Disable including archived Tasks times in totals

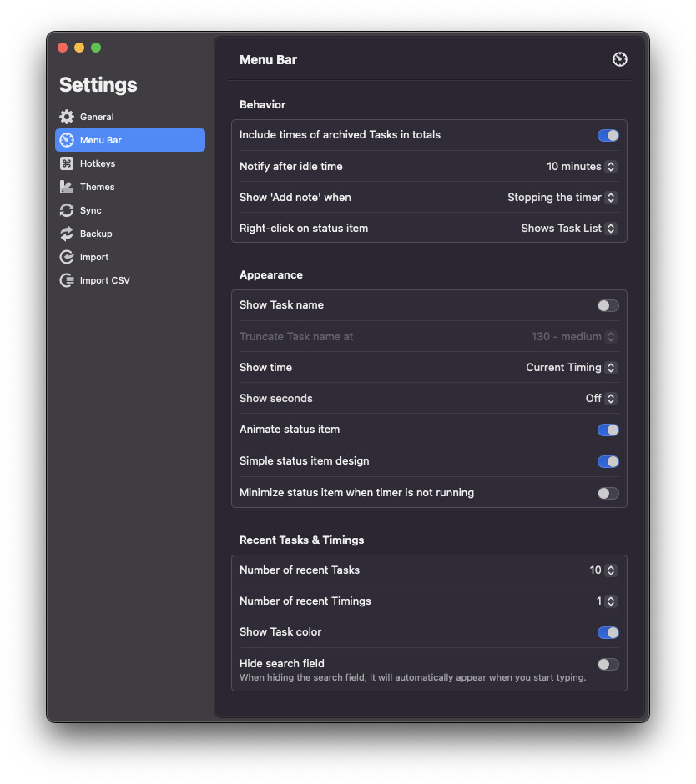[x=608, y=135]
